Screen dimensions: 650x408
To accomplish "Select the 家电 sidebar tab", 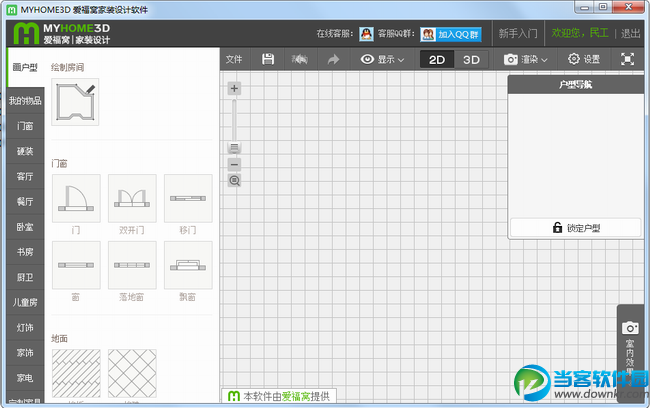I will [25, 378].
